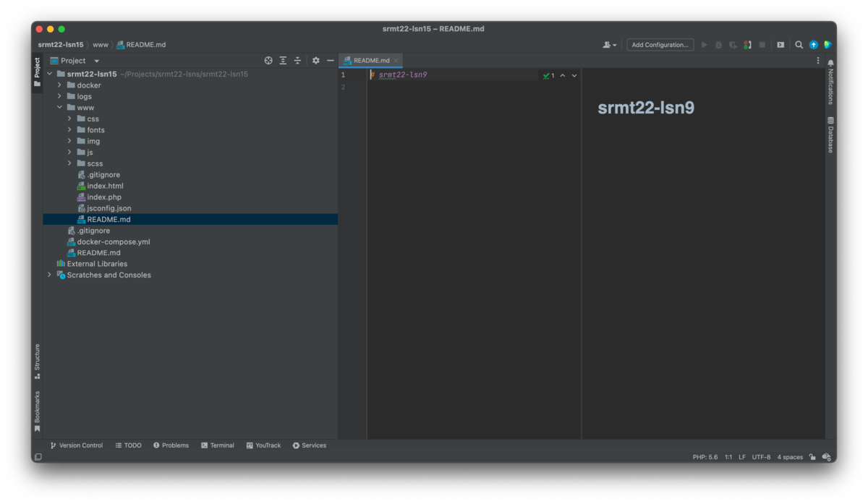This screenshot has width=868, height=504.
Task: Expand the js folder
Action: point(70,153)
